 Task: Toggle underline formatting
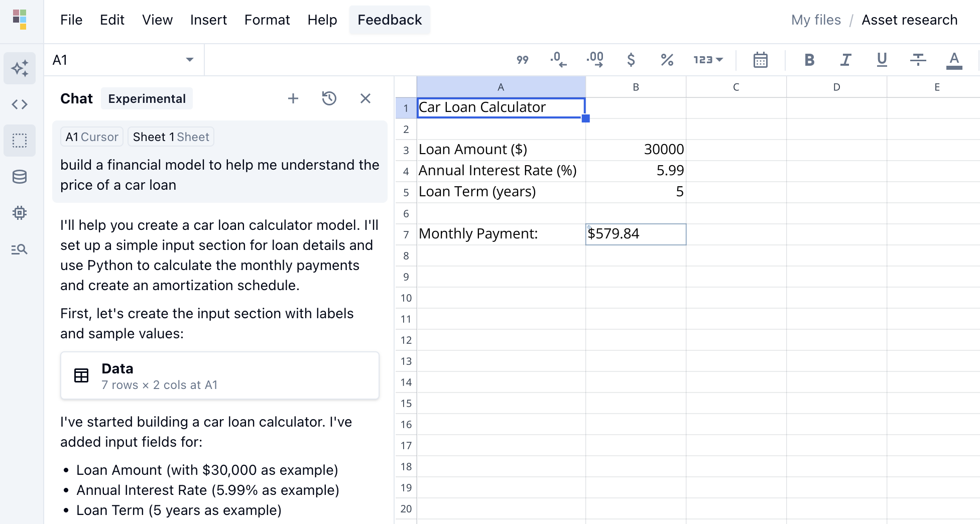coord(882,60)
